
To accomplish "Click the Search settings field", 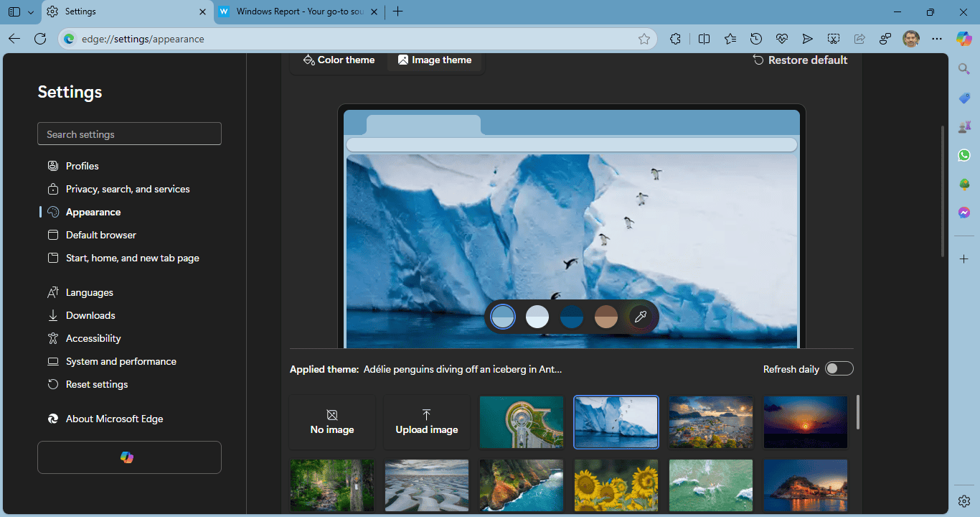I will pos(129,134).
